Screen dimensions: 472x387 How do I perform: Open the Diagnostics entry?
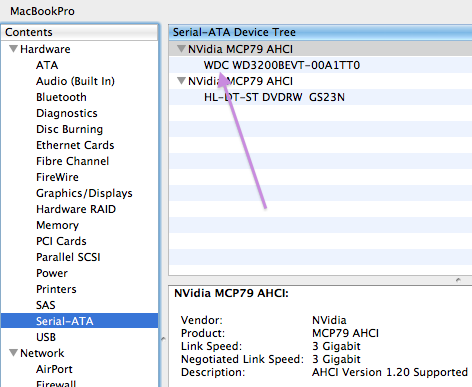coord(67,113)
